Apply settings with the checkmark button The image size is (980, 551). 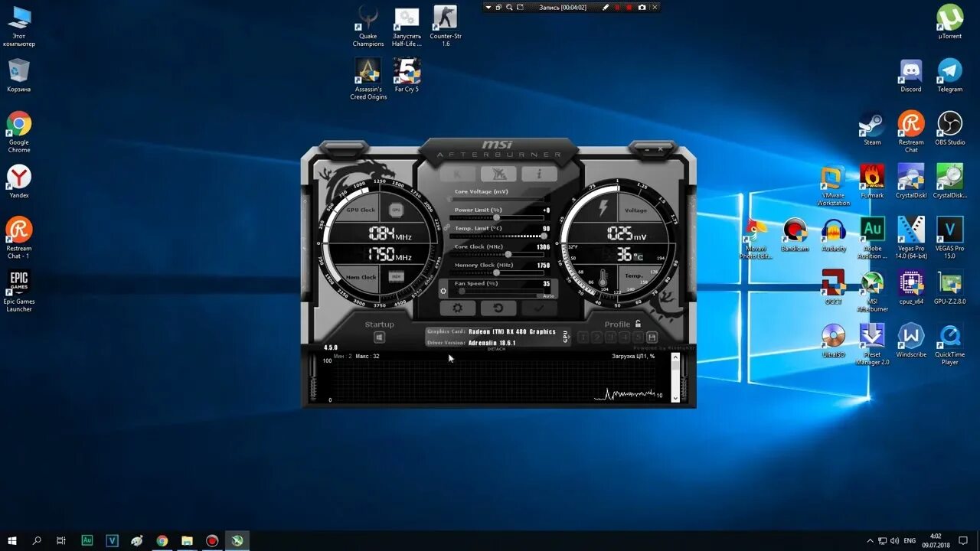click(539, 308)
